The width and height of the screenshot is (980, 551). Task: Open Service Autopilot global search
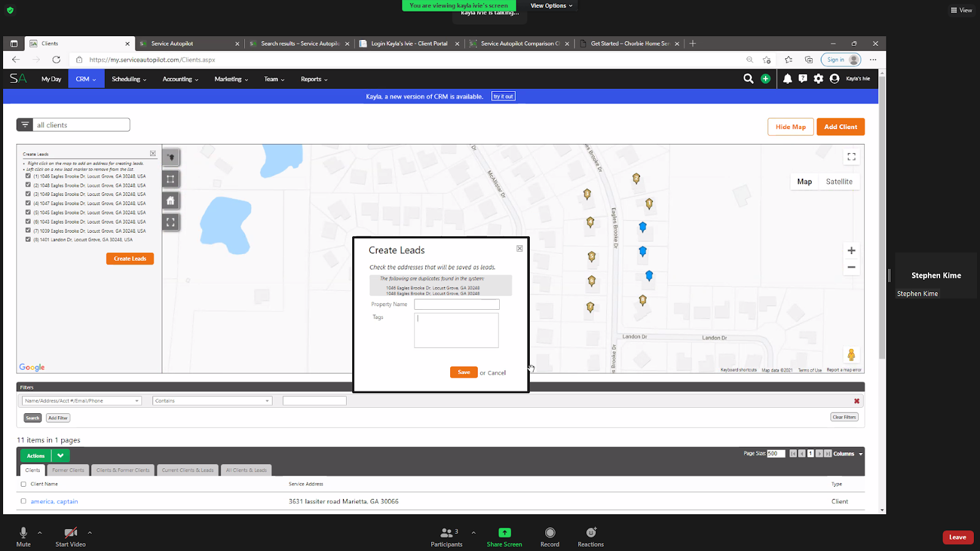click(x=748, y=78)
